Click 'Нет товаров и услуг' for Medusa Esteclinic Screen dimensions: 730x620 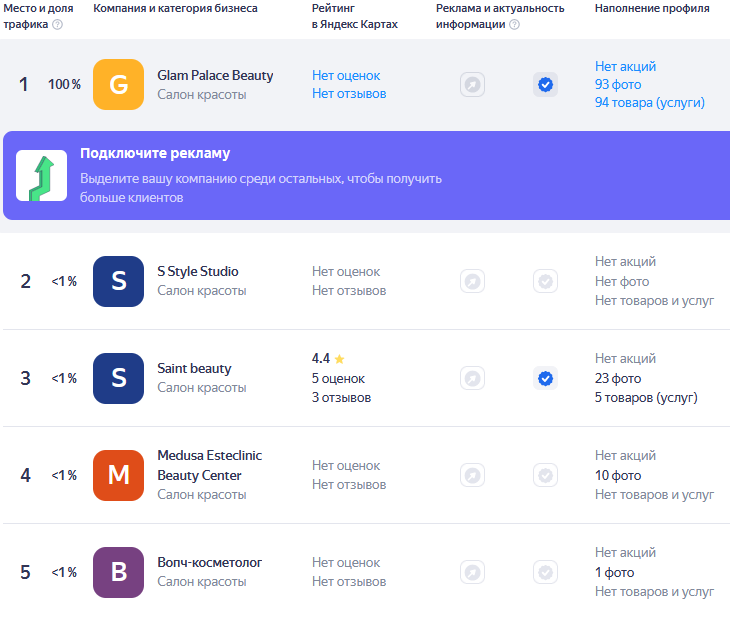point(654,495)
